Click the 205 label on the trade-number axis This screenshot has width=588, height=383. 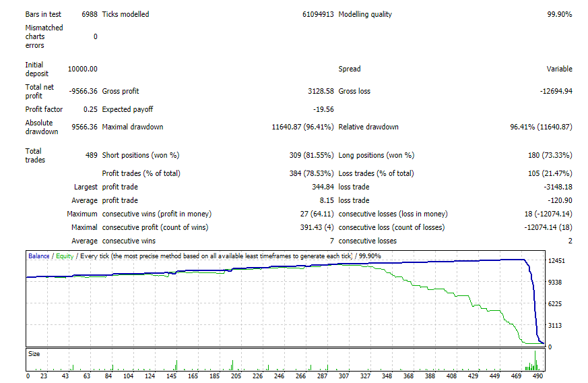(x=236, y=376)
